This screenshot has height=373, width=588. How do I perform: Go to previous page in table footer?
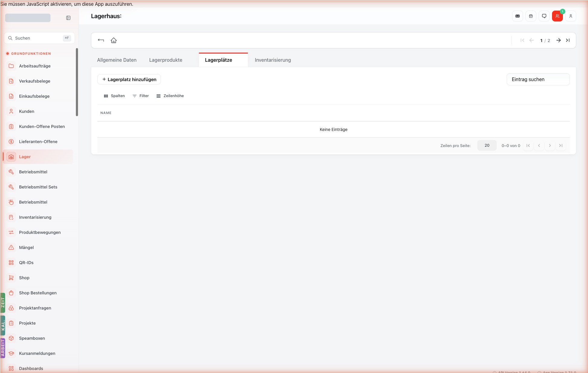539,146
